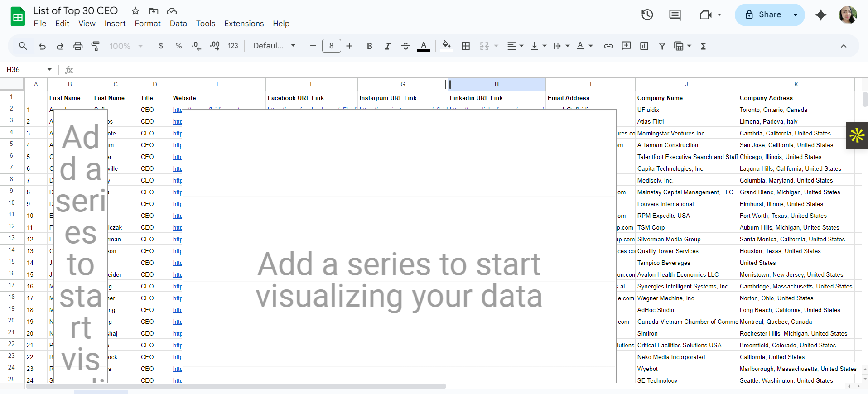Viewport: 868px width, 394px height.
Task: Open version history clock icon
Action: coord(647,15)
